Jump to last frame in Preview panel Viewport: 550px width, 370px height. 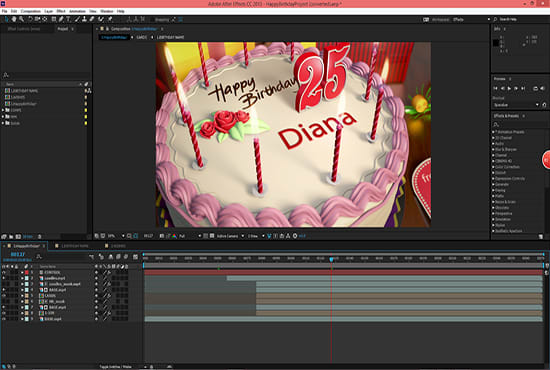(523, 88)
